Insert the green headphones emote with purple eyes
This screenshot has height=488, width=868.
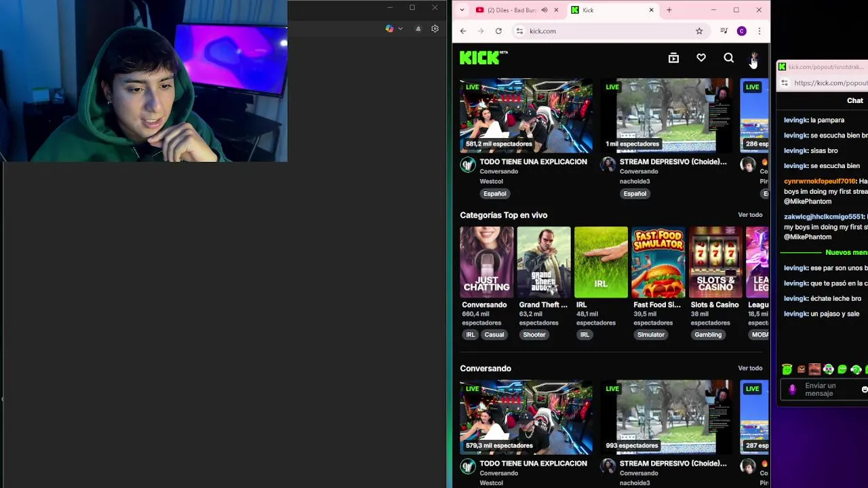(x=829, y=369)
